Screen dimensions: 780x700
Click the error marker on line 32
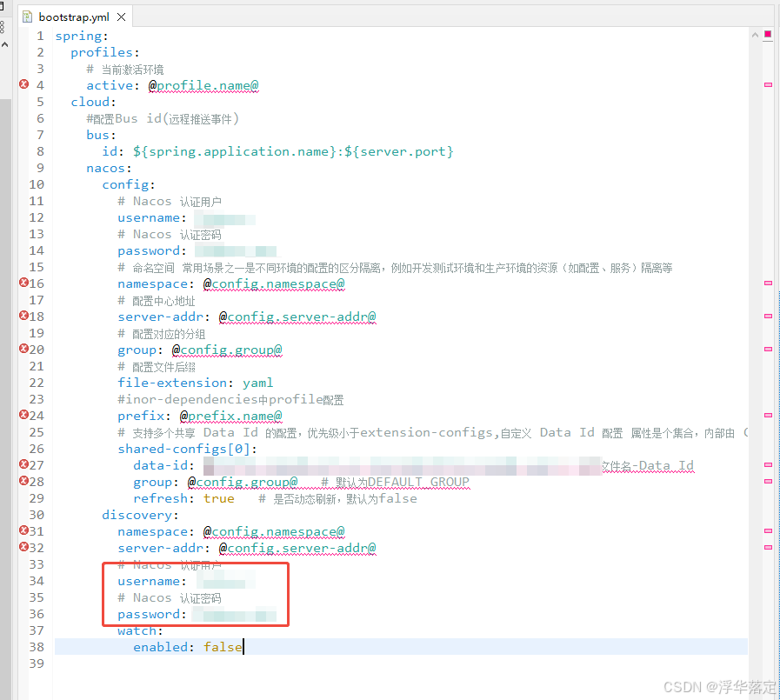[23, 547]
